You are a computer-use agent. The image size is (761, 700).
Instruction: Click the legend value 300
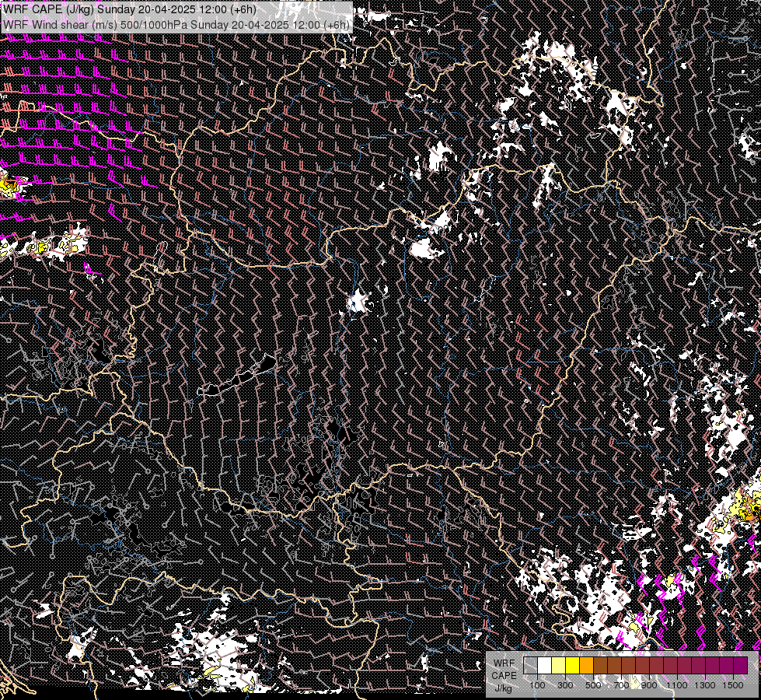pyautogui.click(x=565, y=685)
